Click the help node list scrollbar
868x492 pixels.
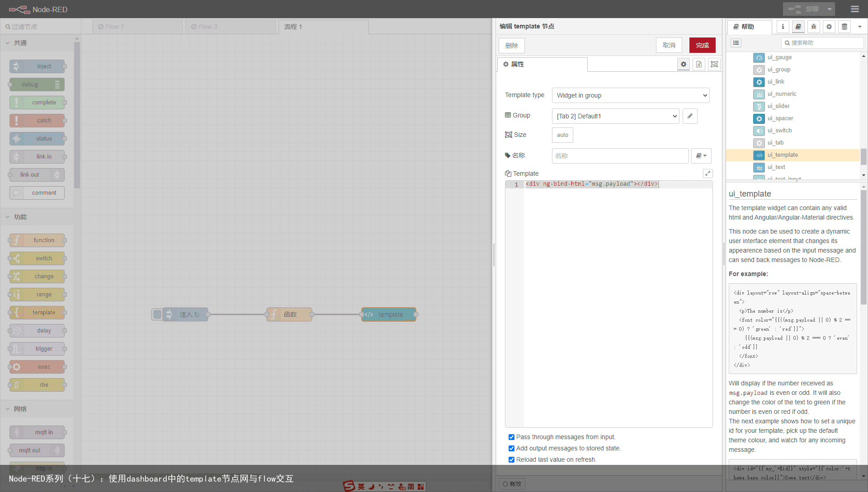863,157
